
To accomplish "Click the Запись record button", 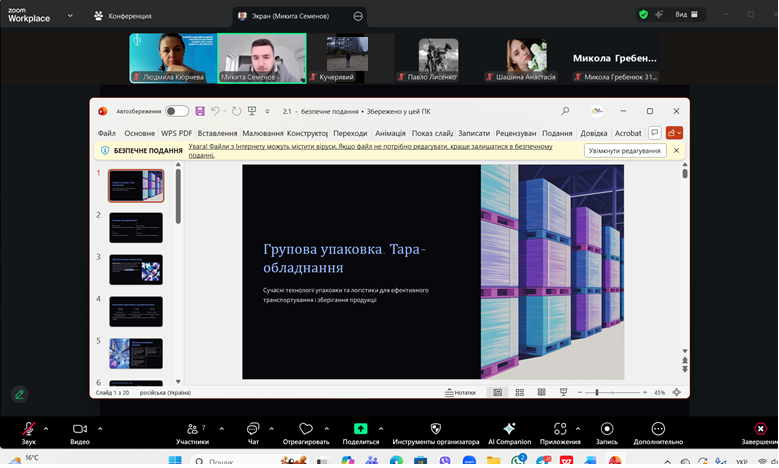I will pyautogui.click(x=606, y=430).
